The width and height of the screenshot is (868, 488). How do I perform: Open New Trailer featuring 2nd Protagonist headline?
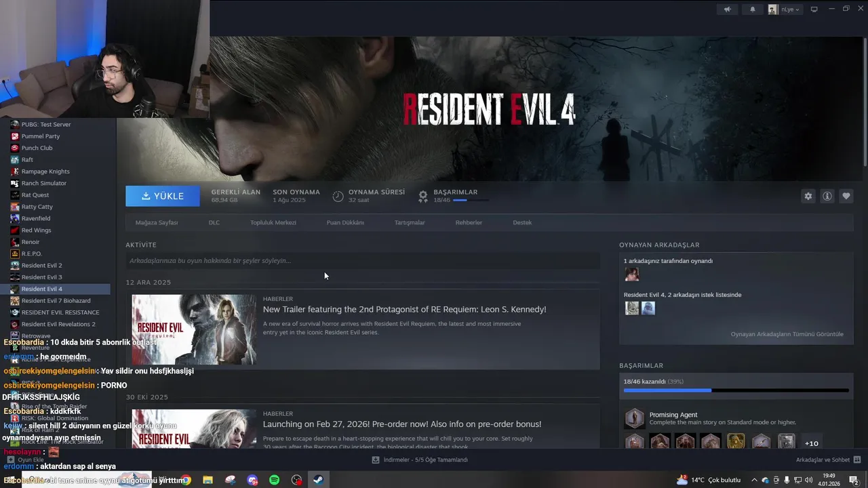(x=404, y=309)
